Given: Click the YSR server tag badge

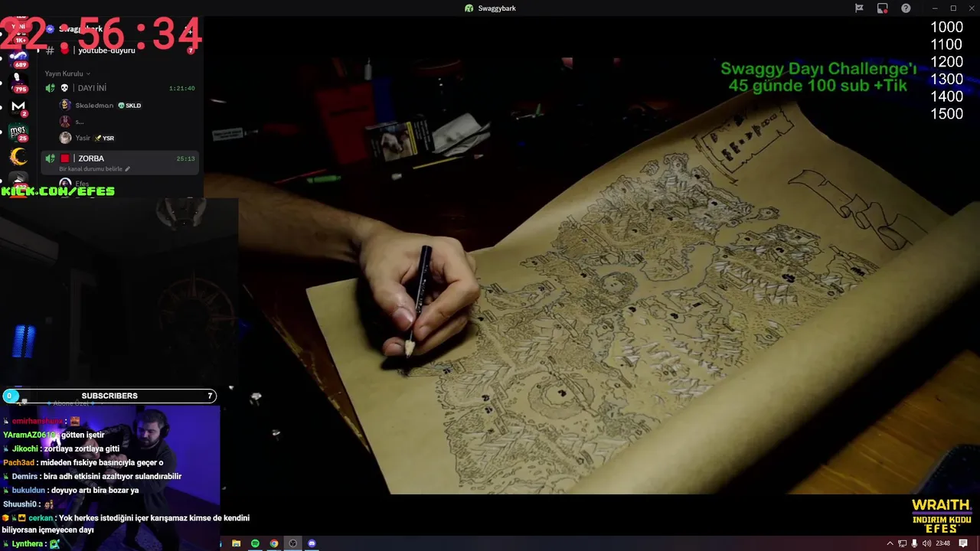Looking at the screenshot, I should coord(104,139).
